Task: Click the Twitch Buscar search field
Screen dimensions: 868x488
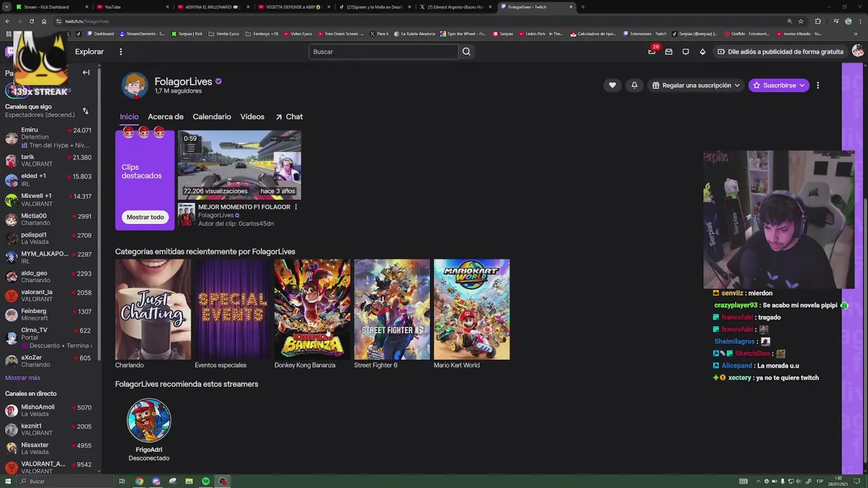Action: [x=384, y=52]
